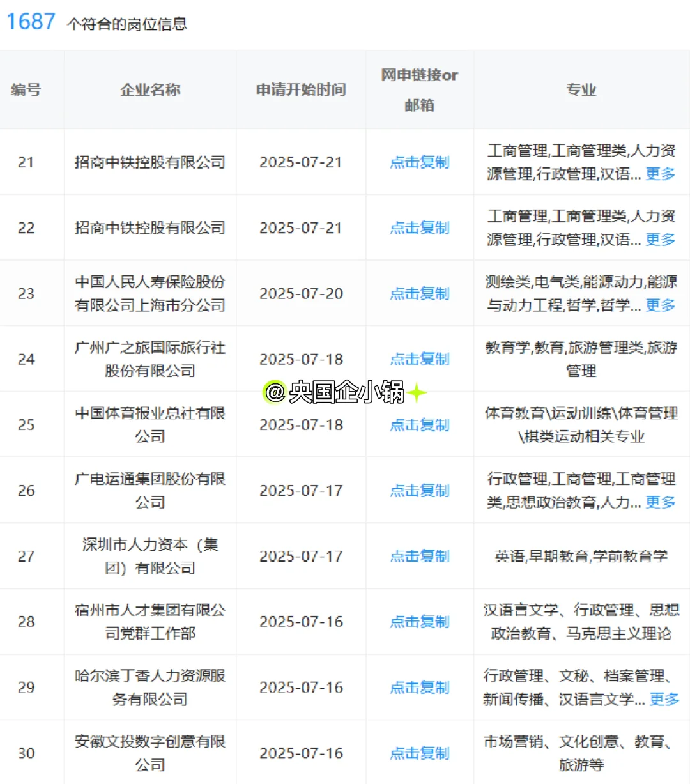690x784 pixels.
Task: Select 广电运通集团股份有限公司 cell
Action: 150,491
